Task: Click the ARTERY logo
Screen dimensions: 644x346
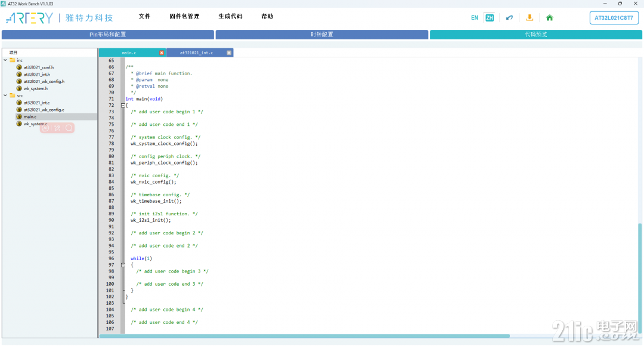Action: tap(30, 18)
